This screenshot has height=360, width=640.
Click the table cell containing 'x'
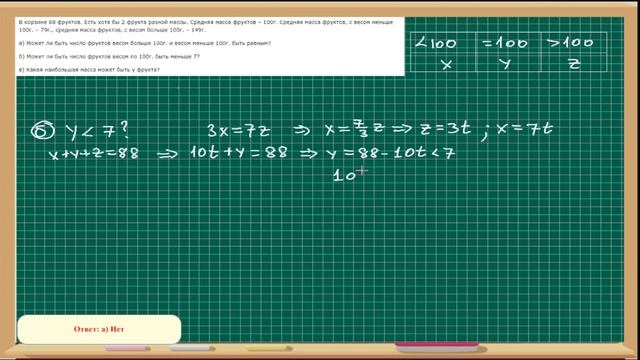443,62
